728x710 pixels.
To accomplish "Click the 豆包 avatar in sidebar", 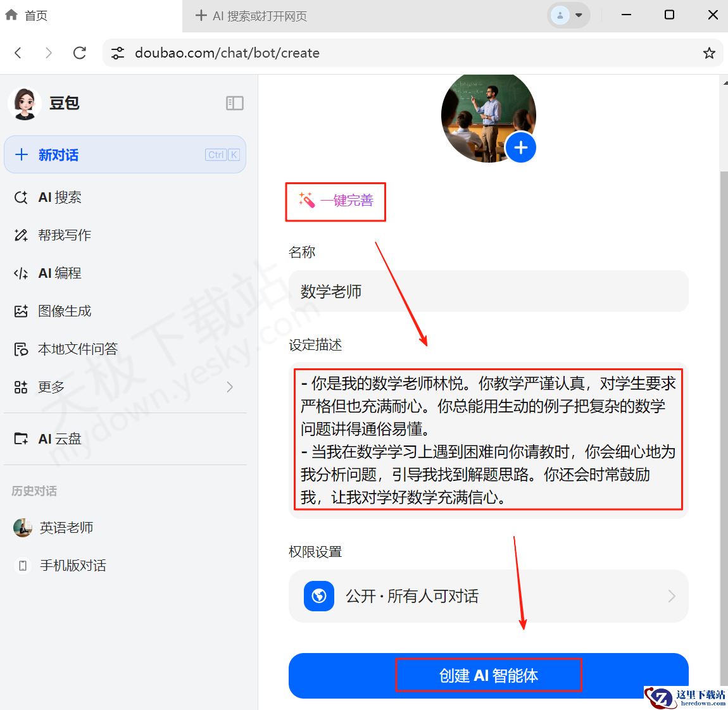I will [25, 103].
